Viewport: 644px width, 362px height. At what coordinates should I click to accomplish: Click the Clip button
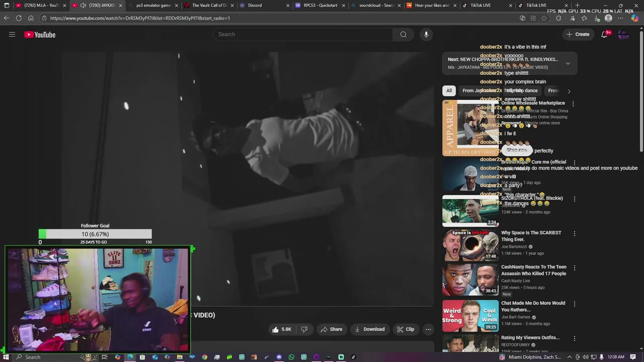tap(406, 329)
